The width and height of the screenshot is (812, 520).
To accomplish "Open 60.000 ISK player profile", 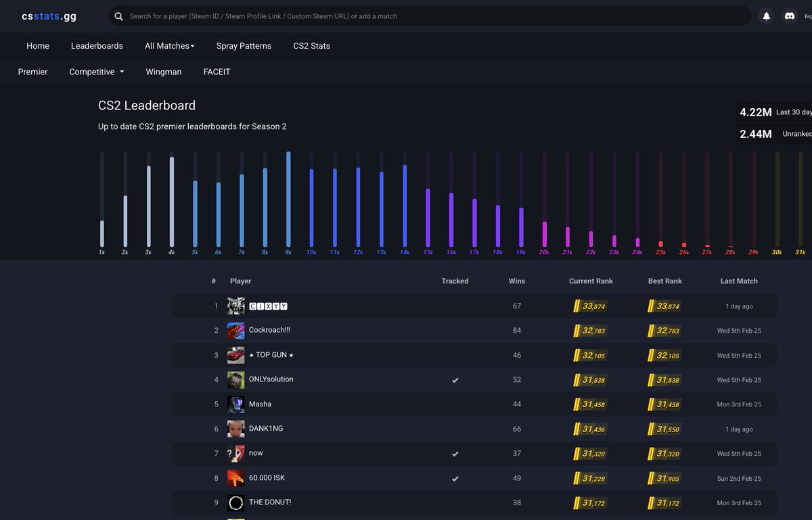I will [267, 477].
